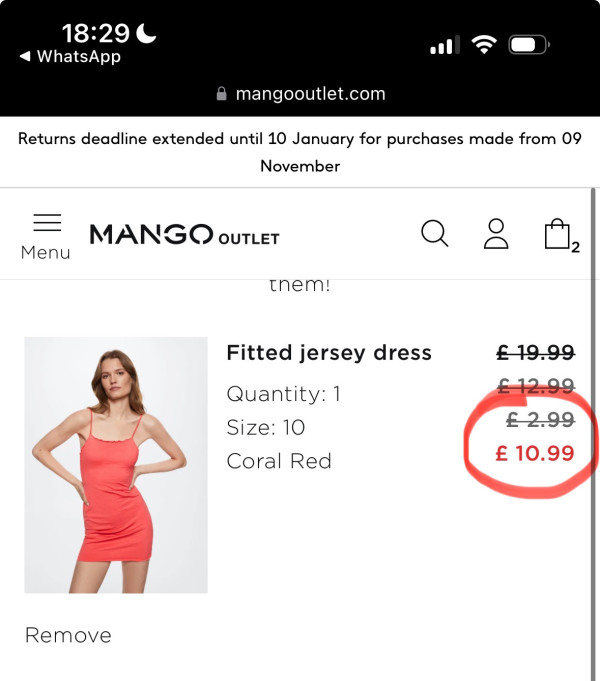The image size is (600, 681).
Task: Tap the returns deadline banner
Action: pyautogui.click(x=300, y=152)
